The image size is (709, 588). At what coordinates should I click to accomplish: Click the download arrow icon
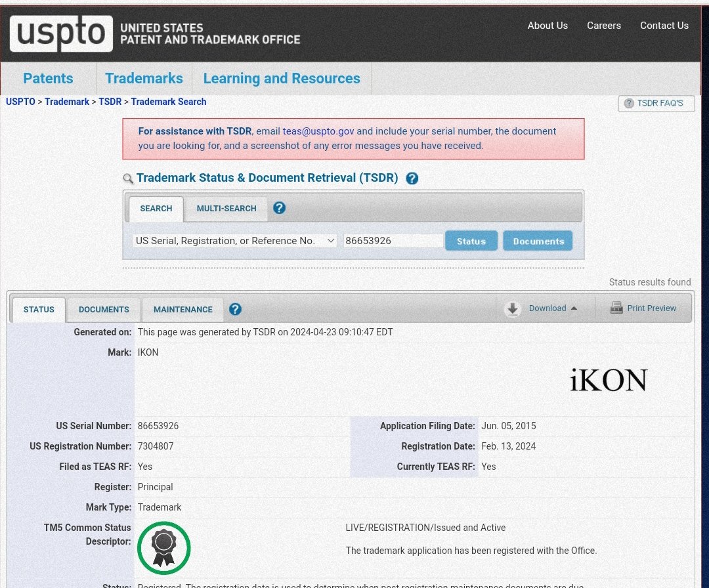[x=512, y=308]
